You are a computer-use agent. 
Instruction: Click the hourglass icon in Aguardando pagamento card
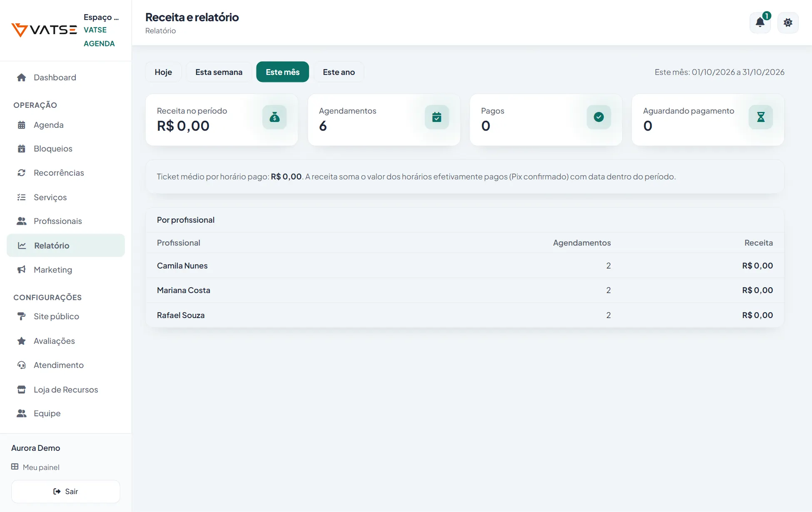pos(761,117)
